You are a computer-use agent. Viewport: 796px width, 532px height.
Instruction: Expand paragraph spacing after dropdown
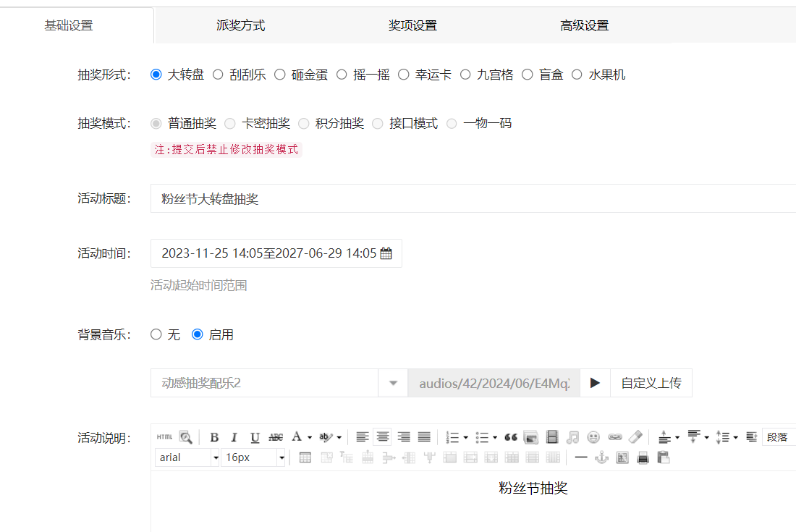pos(707,438)
